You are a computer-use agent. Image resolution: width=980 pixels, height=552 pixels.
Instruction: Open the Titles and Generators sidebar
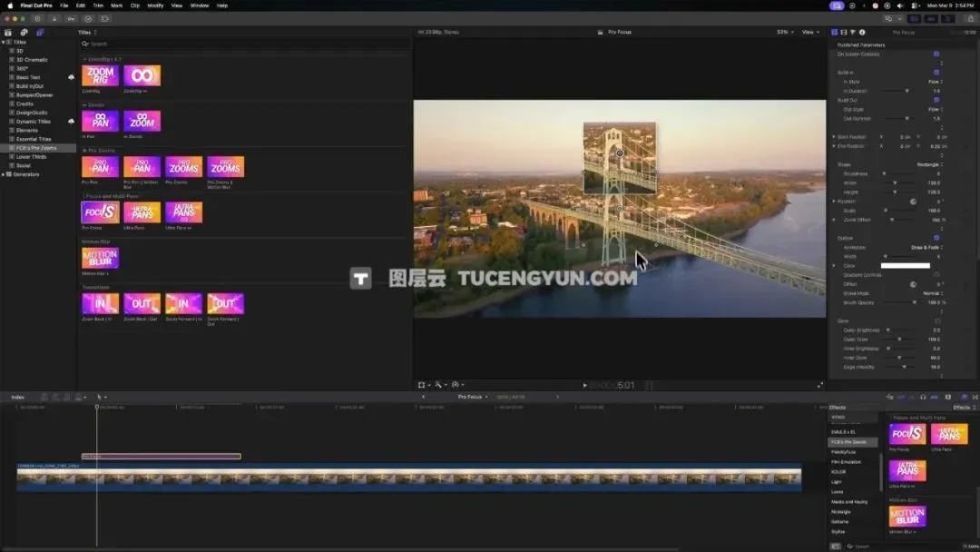pyautogui.click(x=40, y=32)
